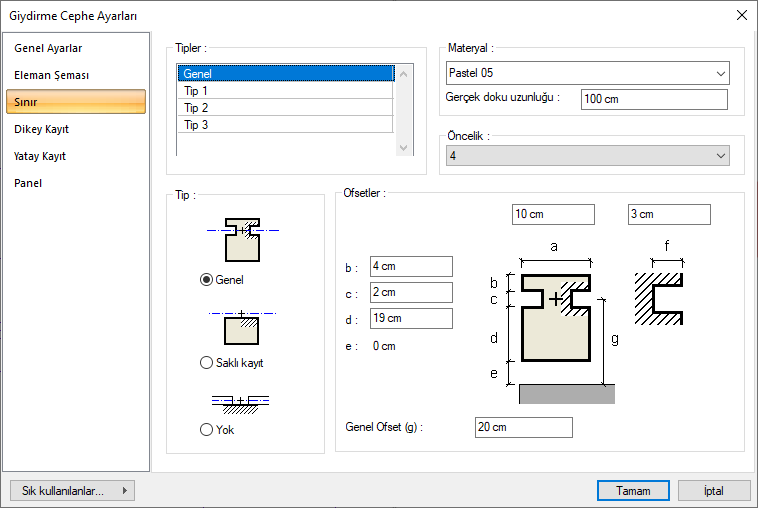Screen dimensions: 758x508
Task: Click the İptal button
Action: pos(714,491)
